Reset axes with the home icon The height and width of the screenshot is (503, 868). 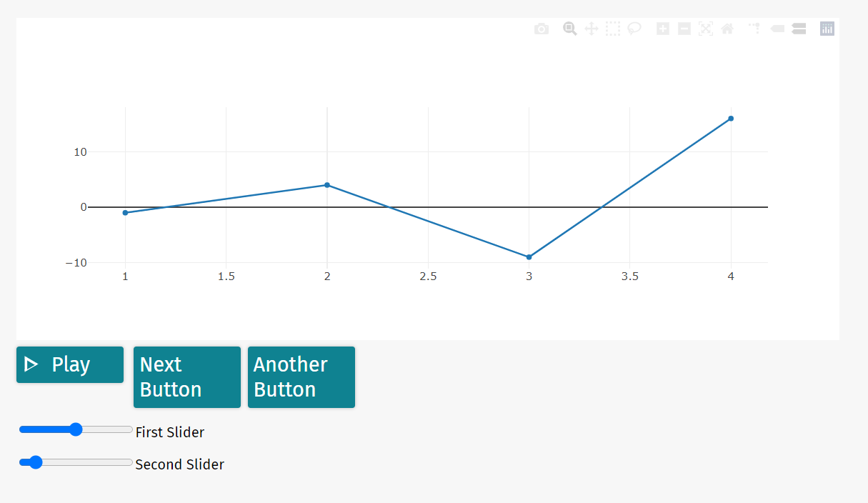[x=727, y=29]
